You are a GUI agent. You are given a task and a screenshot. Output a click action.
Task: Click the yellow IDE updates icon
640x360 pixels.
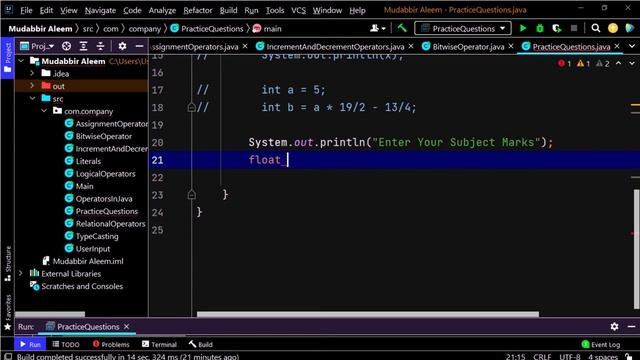click(x=613, y=28)
